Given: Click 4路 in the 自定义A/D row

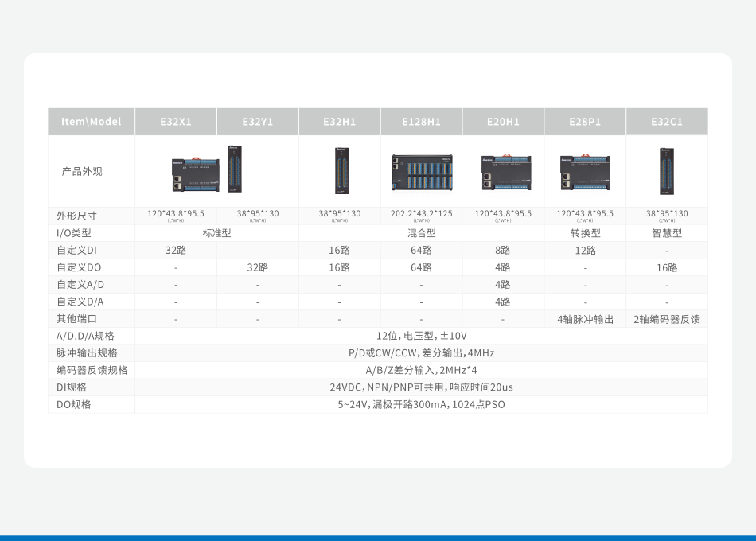Looking at the screenshot, I should [503, 285].
